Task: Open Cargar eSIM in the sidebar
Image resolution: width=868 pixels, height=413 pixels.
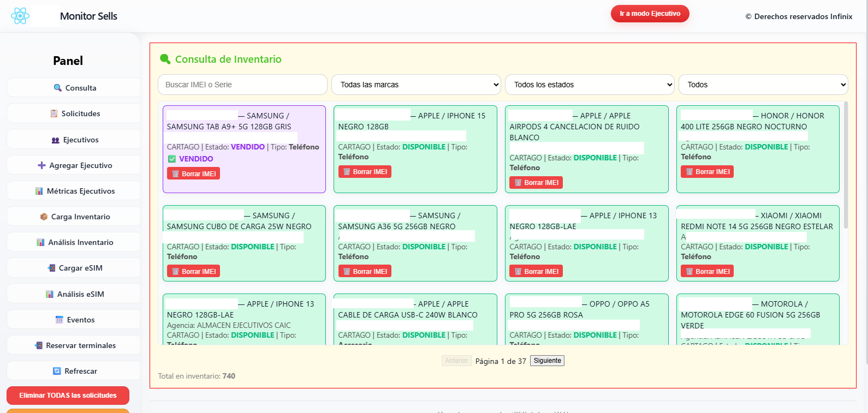Action: point(74,268)
